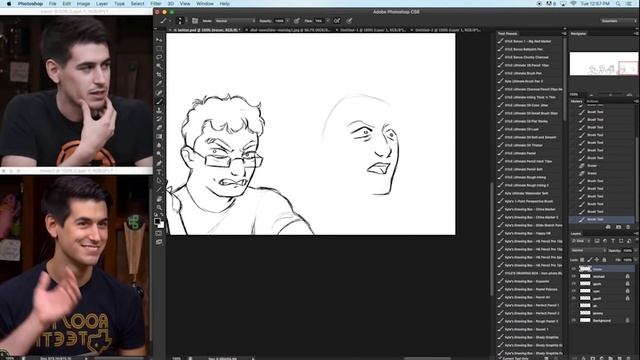640x360 pixels.
Task: Open the Tool Presets panel menu
Action: point(564,33)
